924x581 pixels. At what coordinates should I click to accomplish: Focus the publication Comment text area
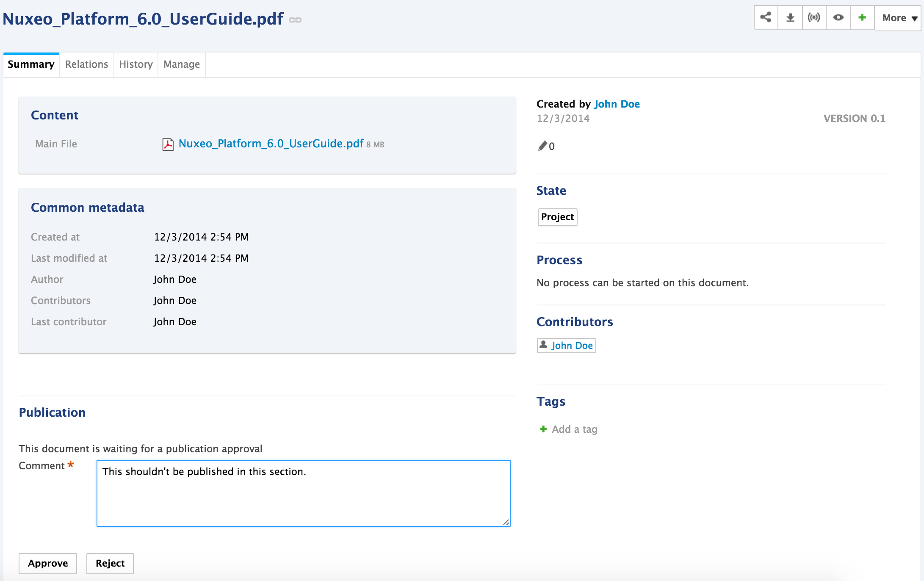pos(304,493)
